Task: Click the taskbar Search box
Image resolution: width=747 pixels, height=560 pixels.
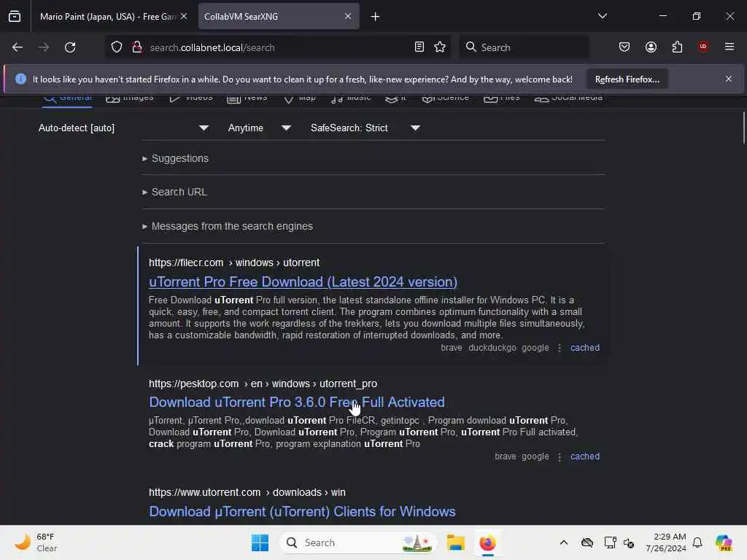Action: pyautogui.click(x=358, y=542)
